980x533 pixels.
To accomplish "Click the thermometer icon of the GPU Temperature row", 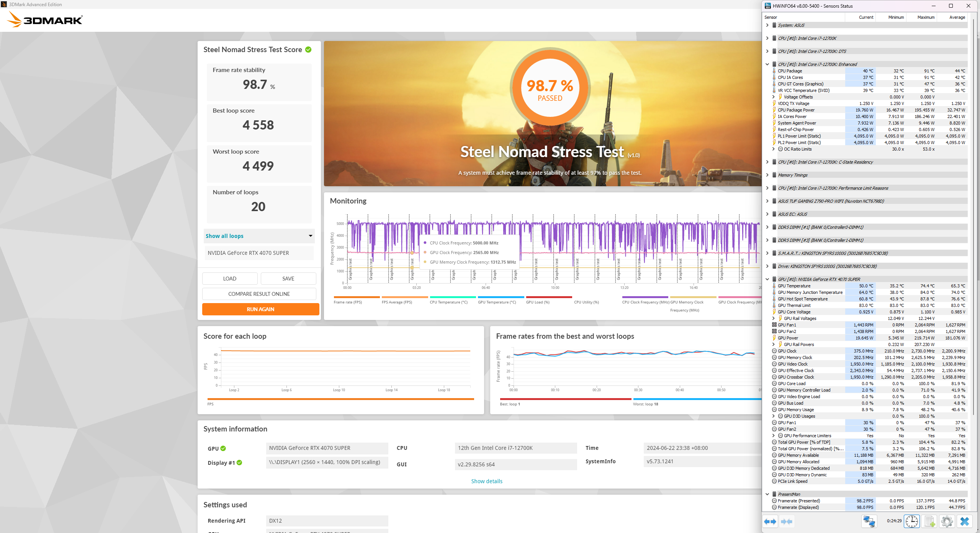I will 774,285.
